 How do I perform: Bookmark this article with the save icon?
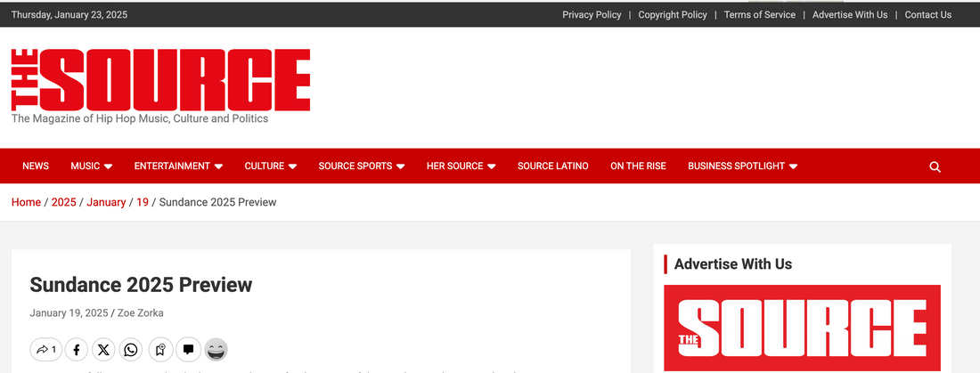159,350
